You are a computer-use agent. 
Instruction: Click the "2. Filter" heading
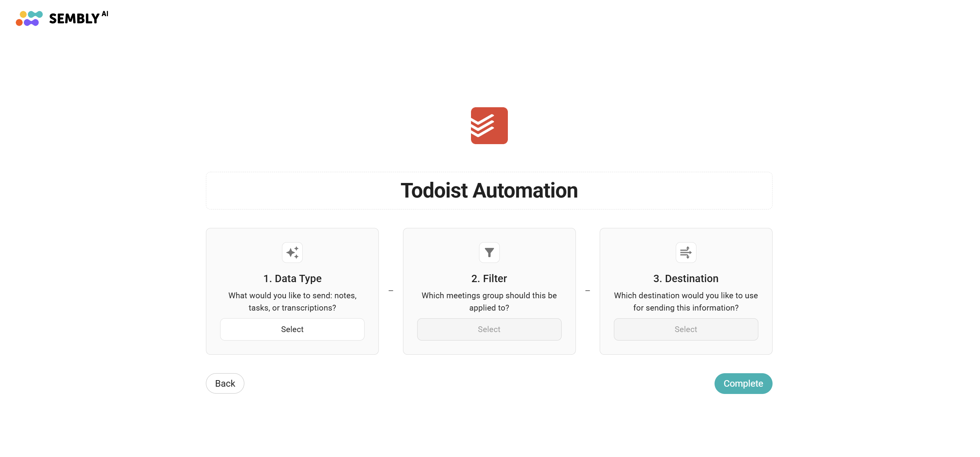tap(489, 279)
